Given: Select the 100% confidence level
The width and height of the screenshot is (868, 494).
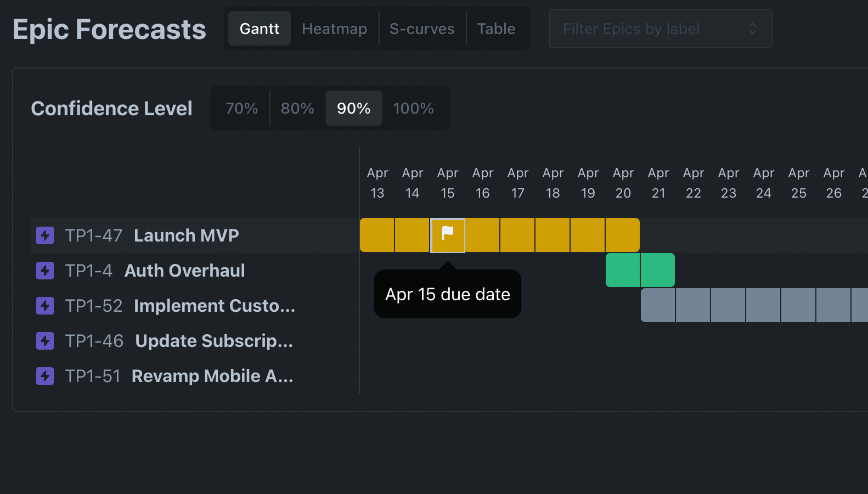Looking at the screenshot, I should tap(413, 108).
